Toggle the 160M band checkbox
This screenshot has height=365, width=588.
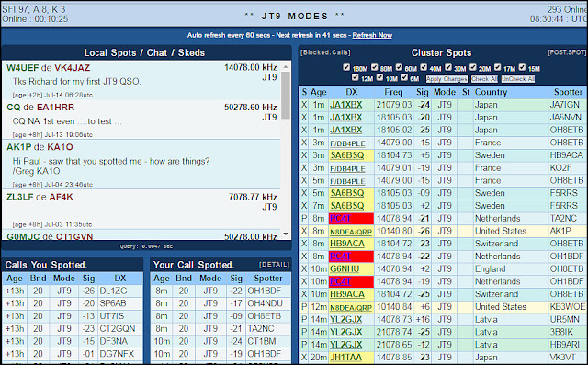[x=346, y=67]
